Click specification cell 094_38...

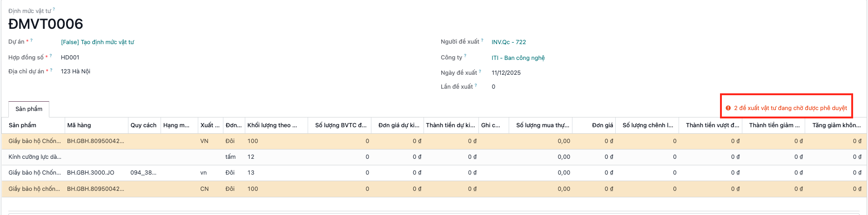[x=143, y=173]
